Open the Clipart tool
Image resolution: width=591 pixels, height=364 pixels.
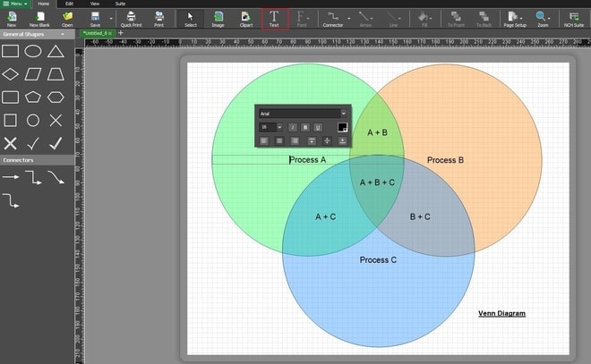[245, 19]
